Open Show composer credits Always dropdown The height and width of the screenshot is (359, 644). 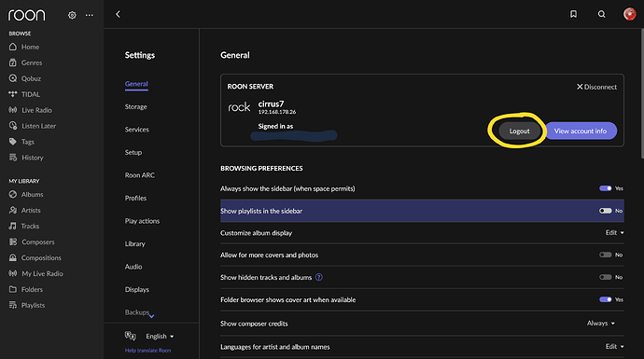click(601, 324)
